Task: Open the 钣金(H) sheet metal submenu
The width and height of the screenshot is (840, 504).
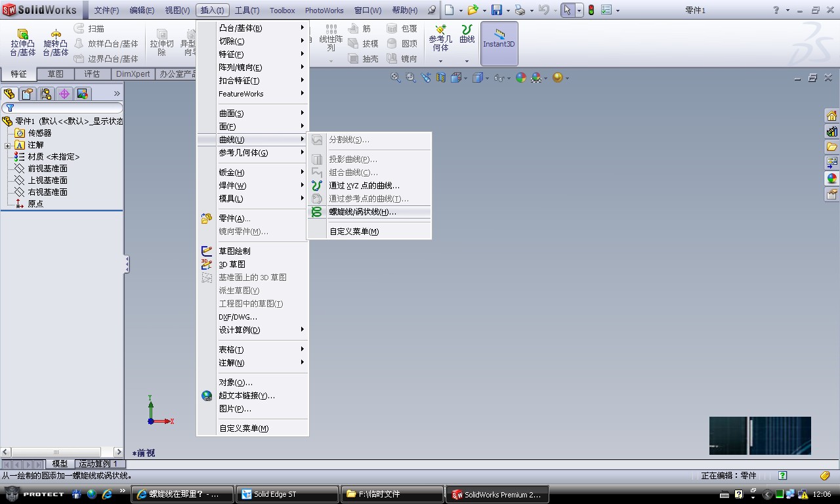Action: (x=253, y=173)
